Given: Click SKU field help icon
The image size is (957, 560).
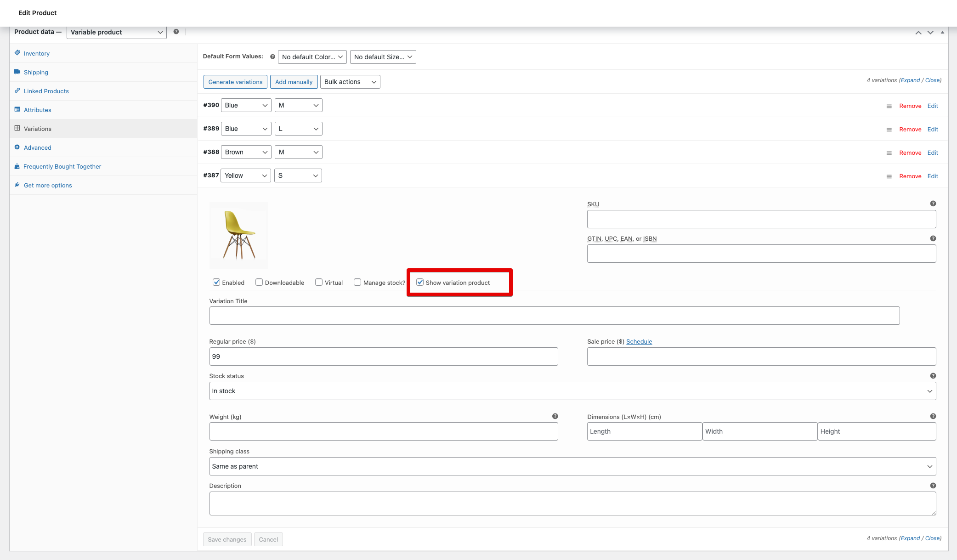Looking at the screenshot, I should tap(933, 204).
